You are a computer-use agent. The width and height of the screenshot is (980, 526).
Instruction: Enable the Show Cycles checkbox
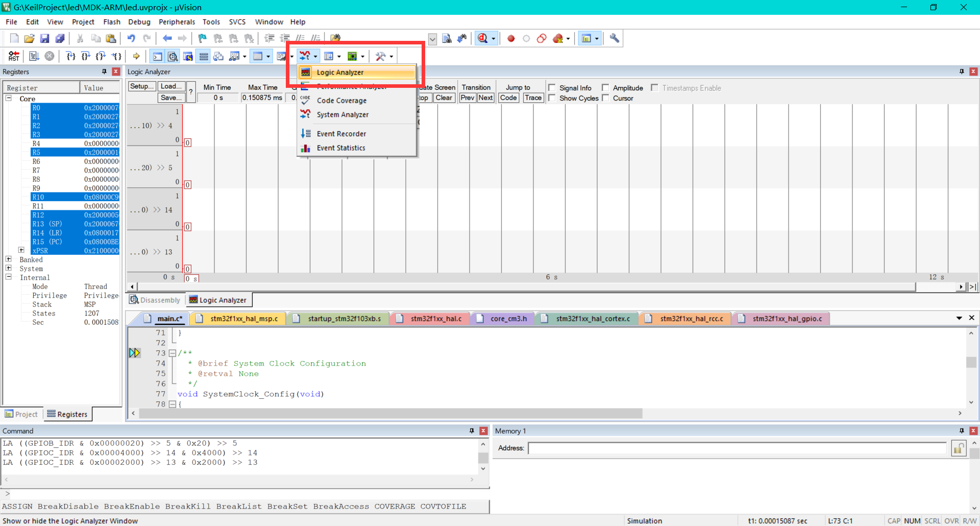coord(552,98)
